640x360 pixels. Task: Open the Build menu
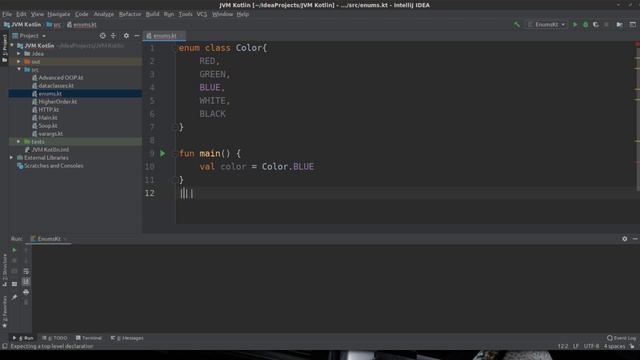153,14
